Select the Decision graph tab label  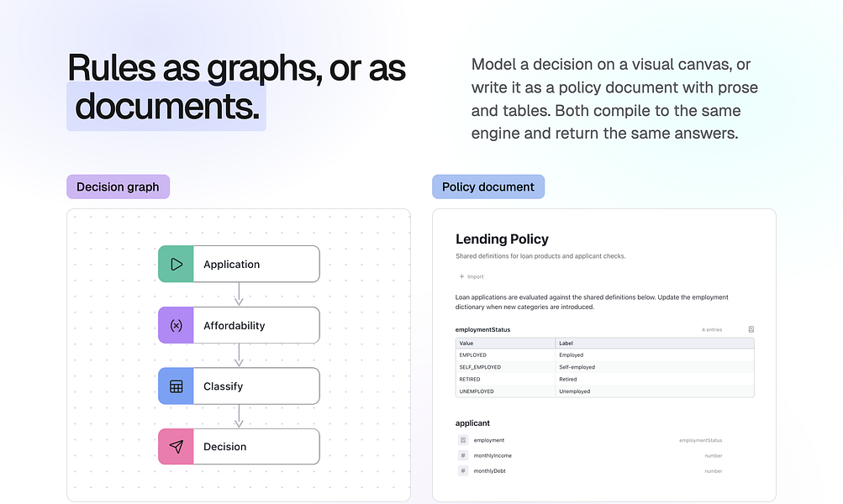click(119, 187)
